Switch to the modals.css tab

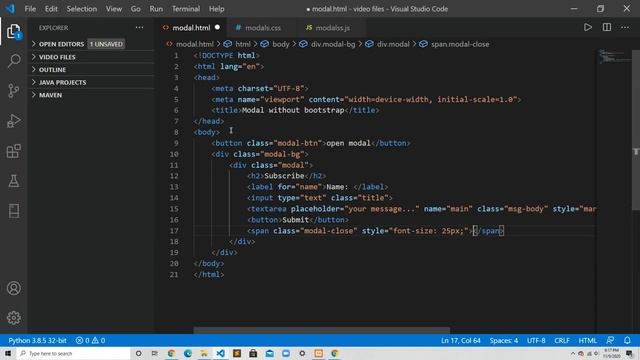point(263,27)
